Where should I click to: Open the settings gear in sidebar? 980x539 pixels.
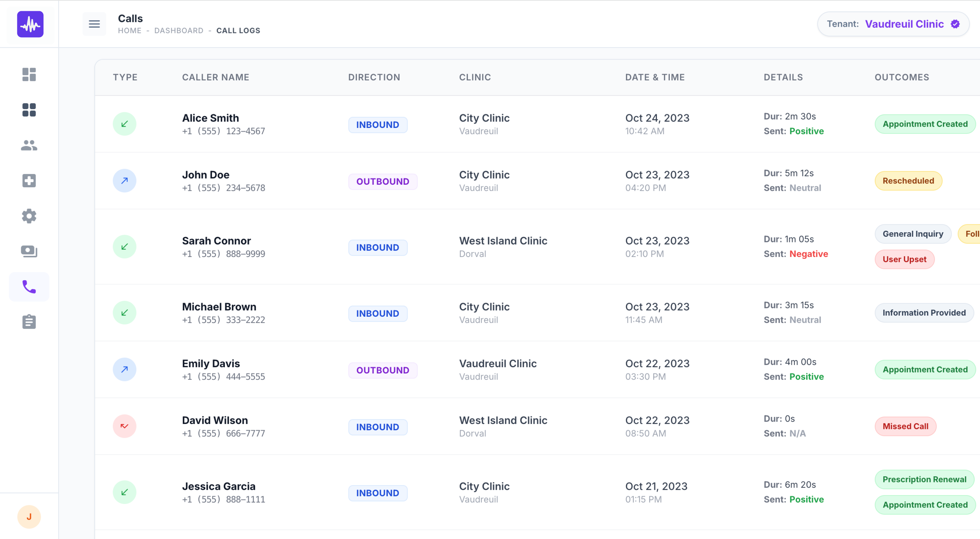click(x=29, y=216)
